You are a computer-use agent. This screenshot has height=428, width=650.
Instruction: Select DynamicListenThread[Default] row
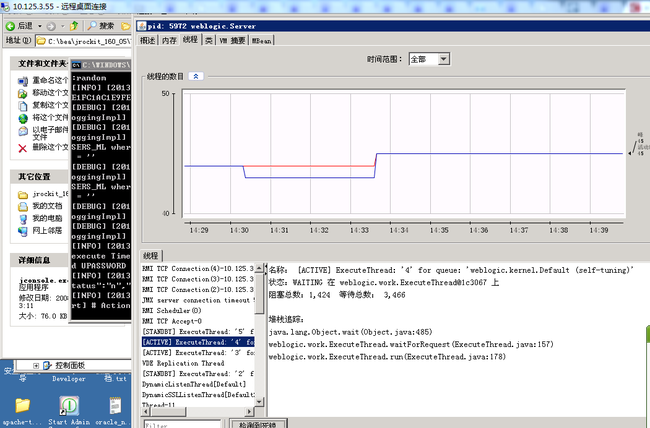(x=198, y=384)
